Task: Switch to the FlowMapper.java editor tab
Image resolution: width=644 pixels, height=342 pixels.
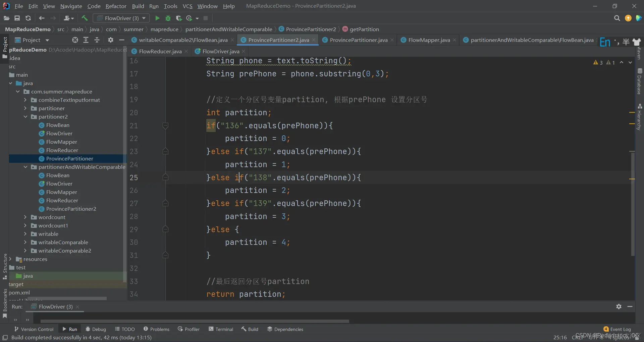Action: [429, 40]
